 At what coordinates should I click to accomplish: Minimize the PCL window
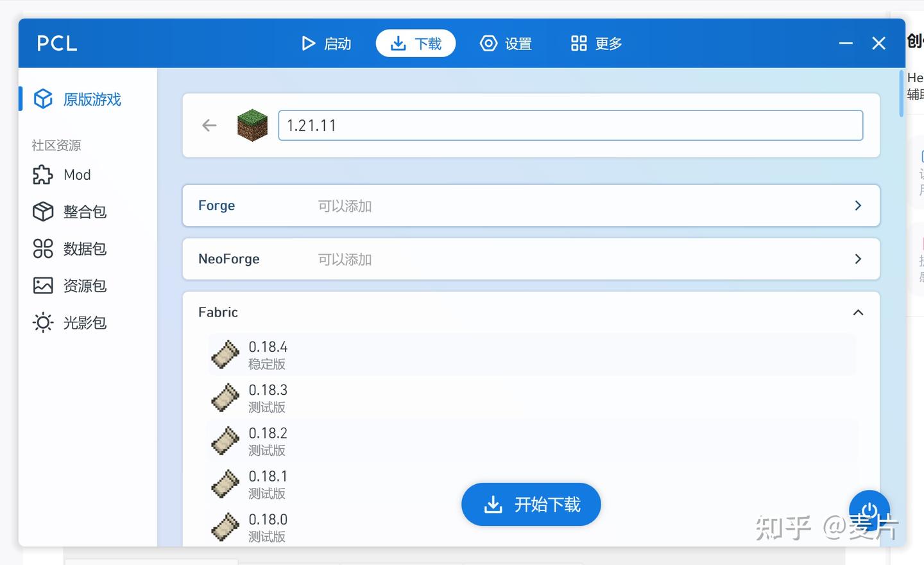click(846, 43)
